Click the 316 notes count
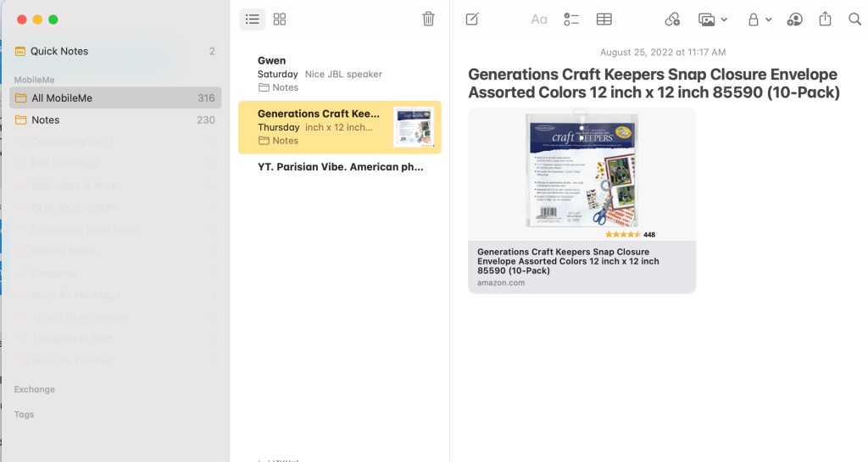868x462 pixels. (206, 98)
